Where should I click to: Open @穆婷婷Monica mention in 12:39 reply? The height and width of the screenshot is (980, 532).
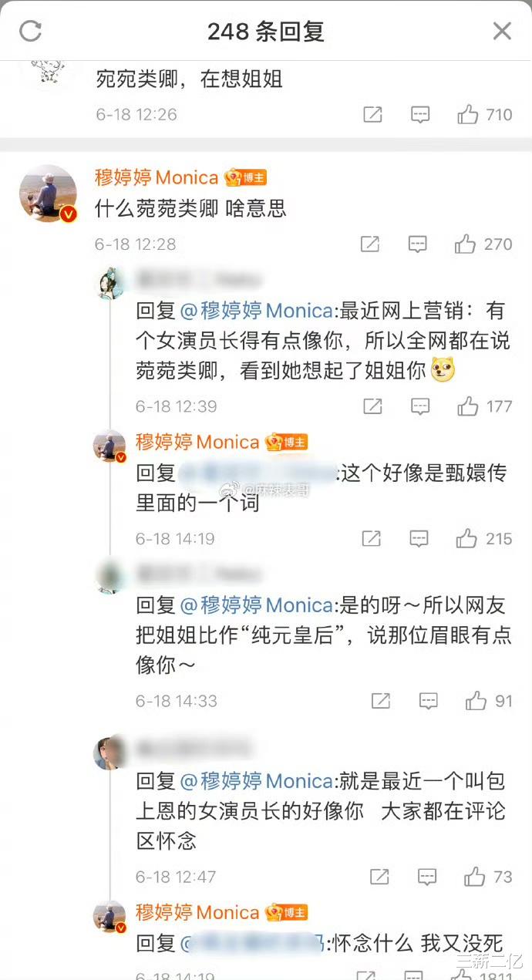pos(257,311)
